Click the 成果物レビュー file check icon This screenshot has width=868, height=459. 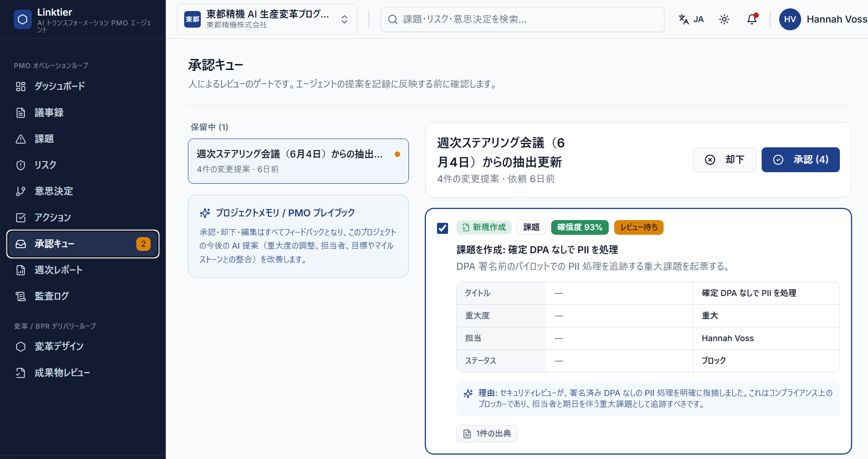[21, 373]
